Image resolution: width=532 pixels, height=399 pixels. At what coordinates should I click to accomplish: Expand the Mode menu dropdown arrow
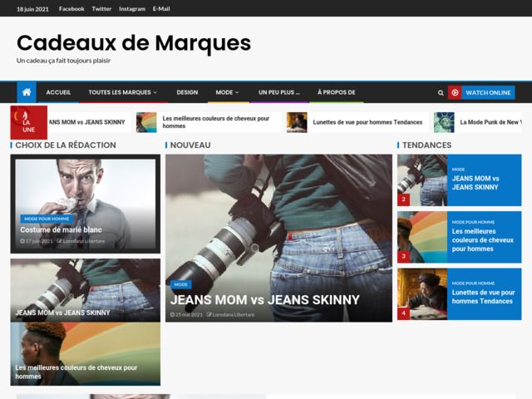pyautogui.click(x=237, y=92)
